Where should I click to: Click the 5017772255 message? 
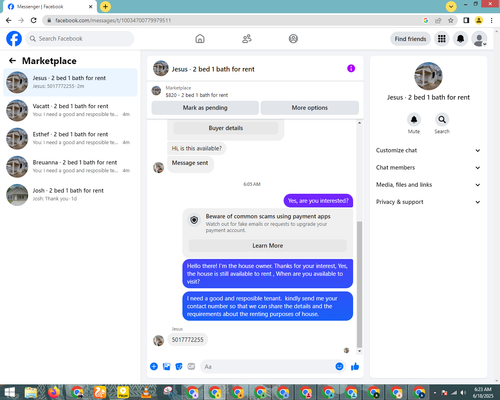click(187, 340)
